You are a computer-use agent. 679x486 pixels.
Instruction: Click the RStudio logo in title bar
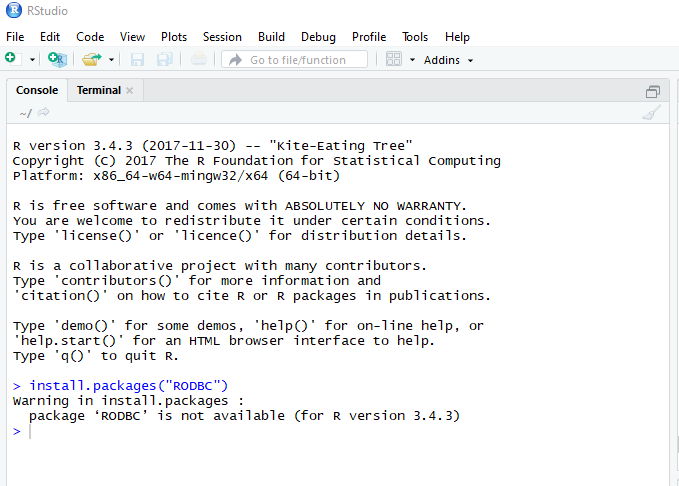[x=13, y=10]
